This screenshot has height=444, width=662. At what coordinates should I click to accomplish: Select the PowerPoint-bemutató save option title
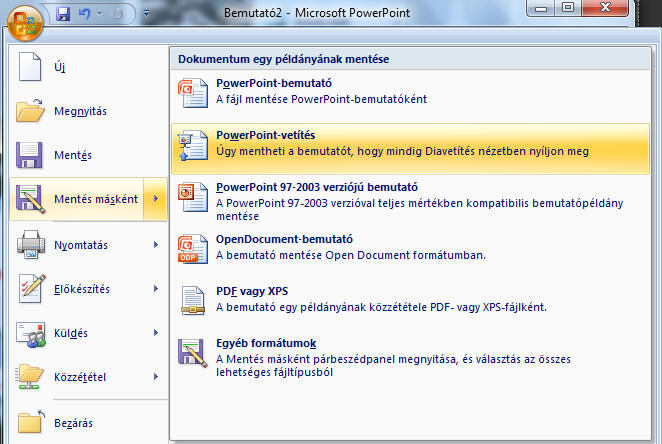click(x=274, y=83)
